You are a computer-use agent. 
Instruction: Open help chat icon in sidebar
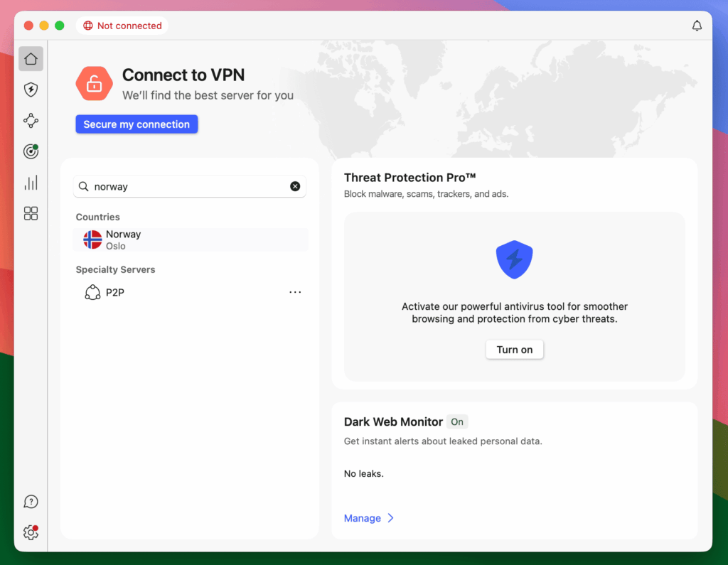(31, 502)
